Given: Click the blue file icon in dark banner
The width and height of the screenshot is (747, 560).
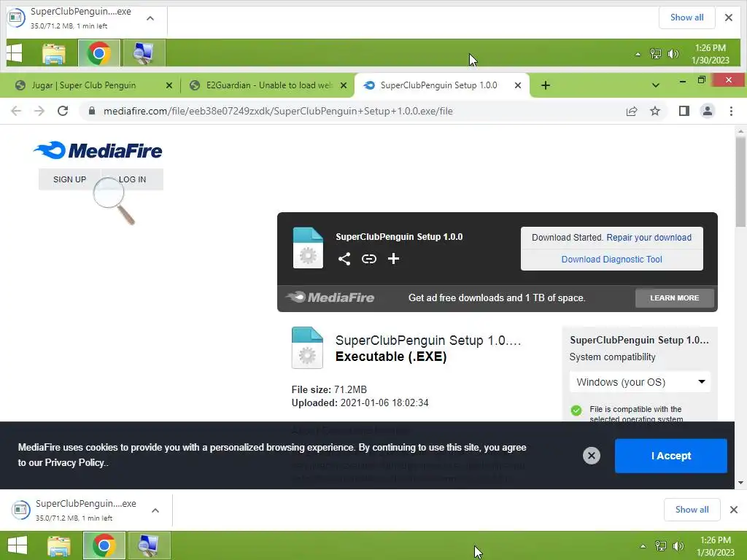Looking at the screenshot, I should pos(308,248).
